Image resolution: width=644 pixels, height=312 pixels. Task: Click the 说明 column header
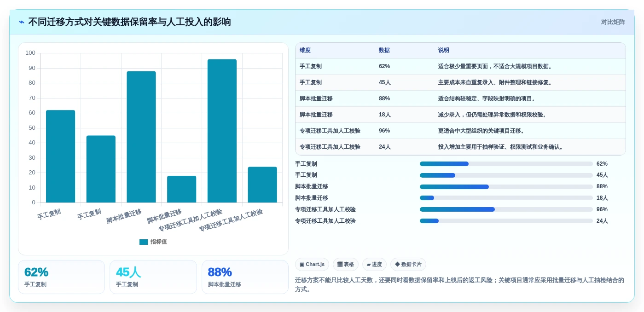444,51
